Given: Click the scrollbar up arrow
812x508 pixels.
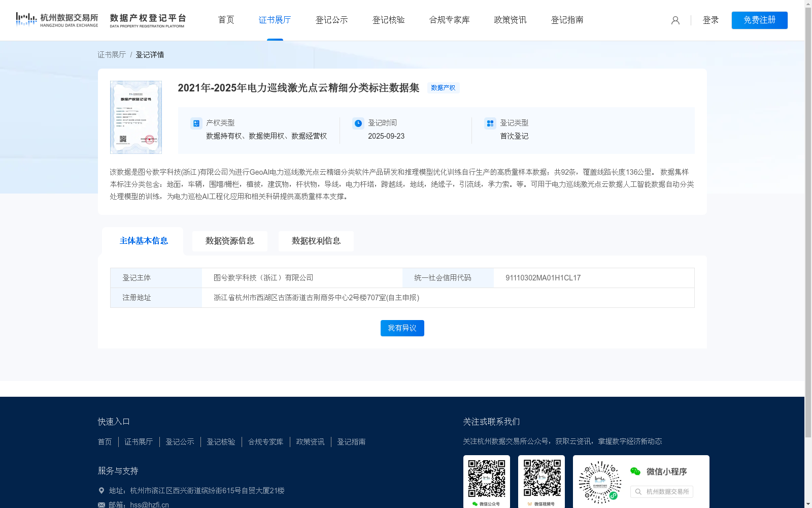Looking at the screenshot, I should pos(808,4).
